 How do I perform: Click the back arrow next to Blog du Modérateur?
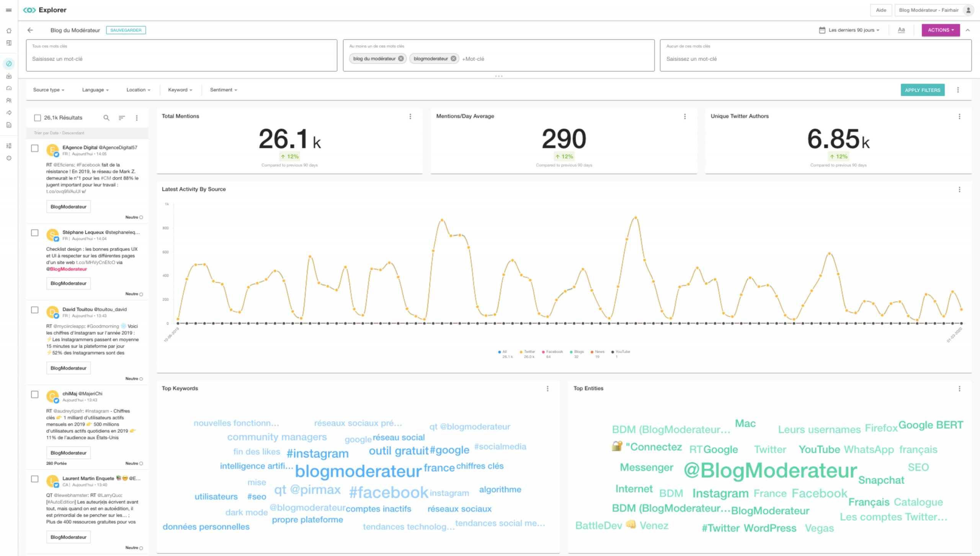30,30
